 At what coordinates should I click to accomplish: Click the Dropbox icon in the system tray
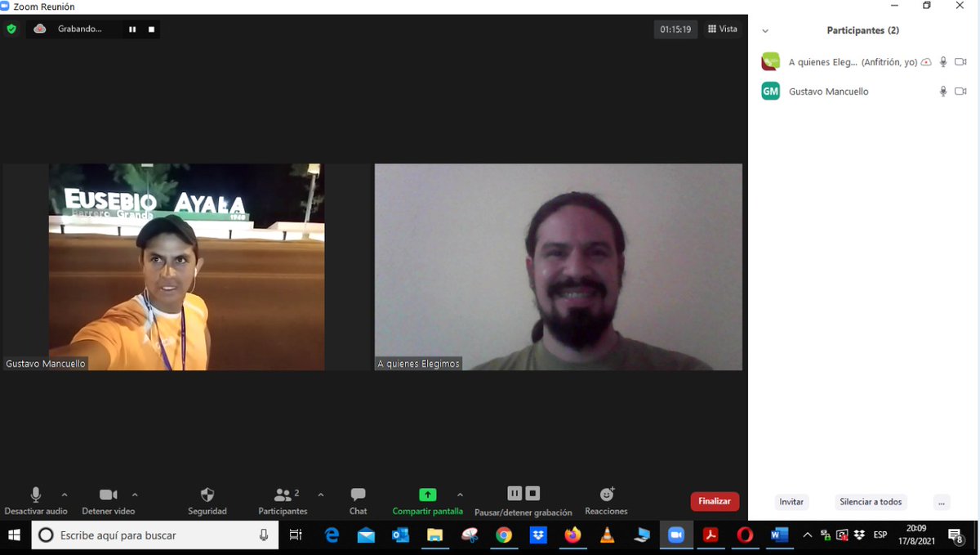click(859, 535)
